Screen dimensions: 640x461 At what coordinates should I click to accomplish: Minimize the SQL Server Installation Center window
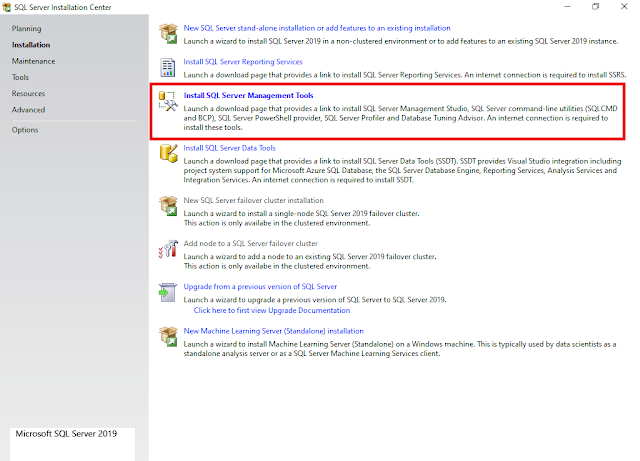click(567, 7)
